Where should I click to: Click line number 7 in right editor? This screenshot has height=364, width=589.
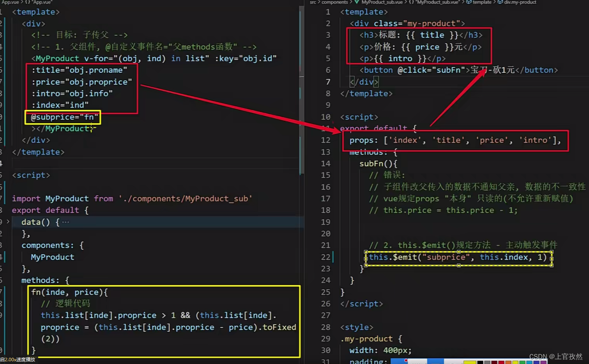coord(328,82)
